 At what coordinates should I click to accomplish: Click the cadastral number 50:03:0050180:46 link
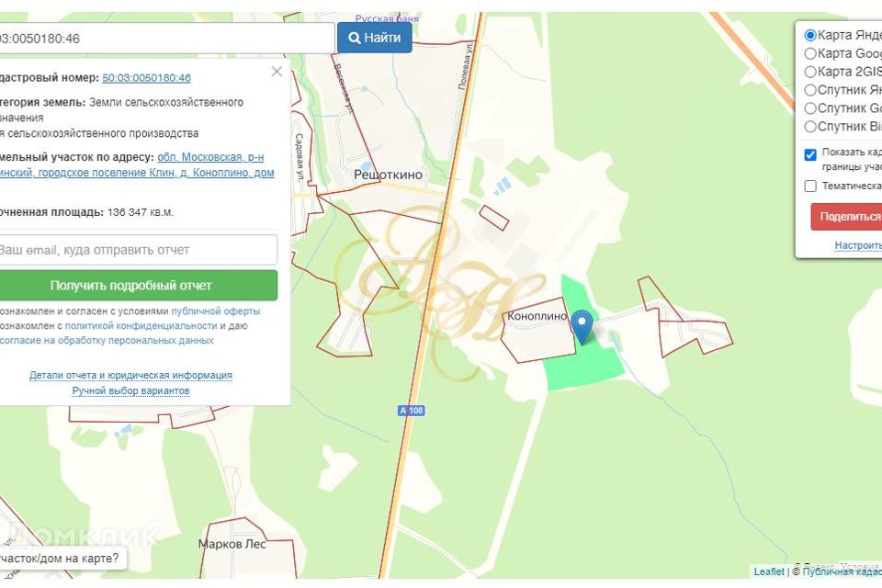[147, 78]
